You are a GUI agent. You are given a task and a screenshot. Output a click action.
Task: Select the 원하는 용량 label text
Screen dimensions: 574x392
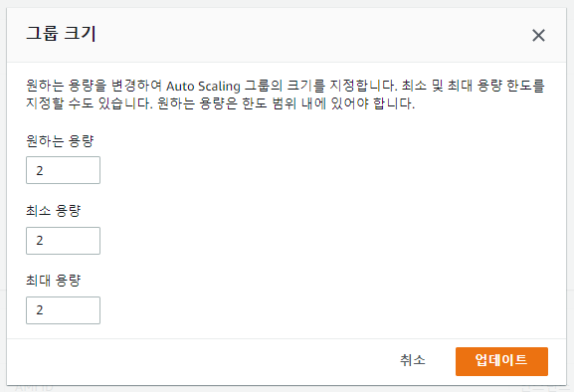[x=60, y=141]
